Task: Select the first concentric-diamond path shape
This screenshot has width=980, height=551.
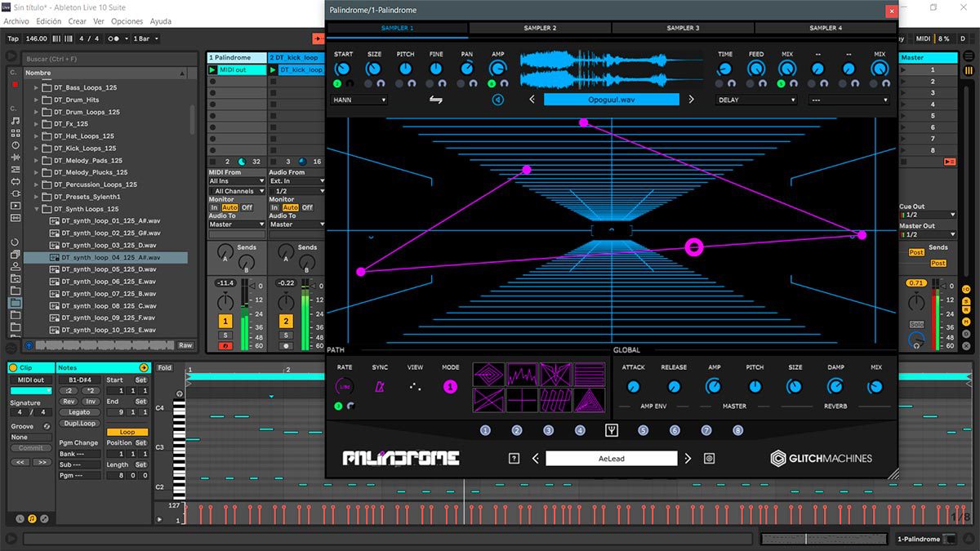Action: pyautogui.click(x=489, y=375)
